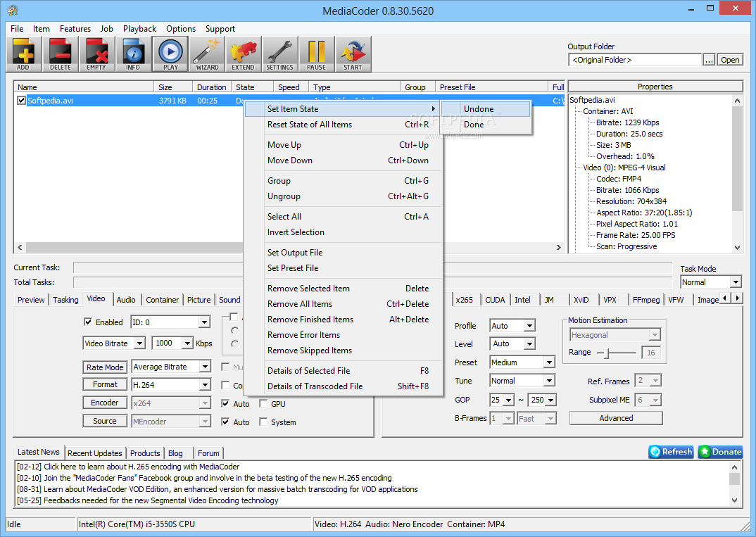Click the DELETE toolbar icon
Viewport: 756px width, 537px height.
61,54
